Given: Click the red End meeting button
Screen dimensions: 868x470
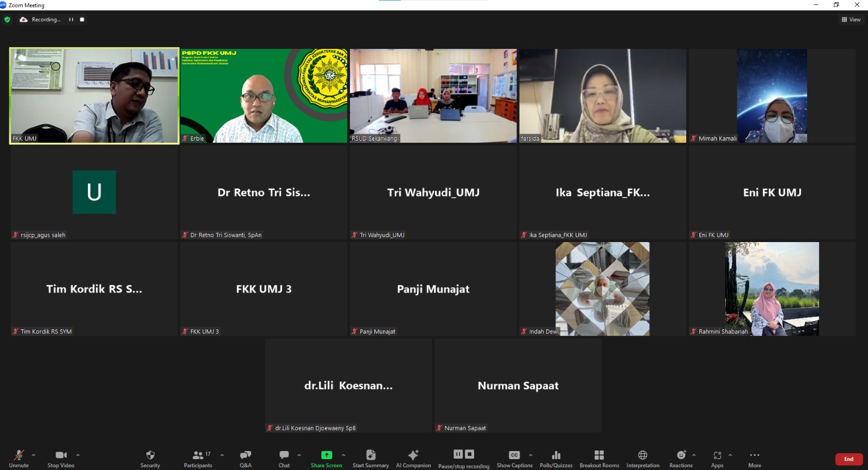Looking at the screenshot, I should 849,459.
